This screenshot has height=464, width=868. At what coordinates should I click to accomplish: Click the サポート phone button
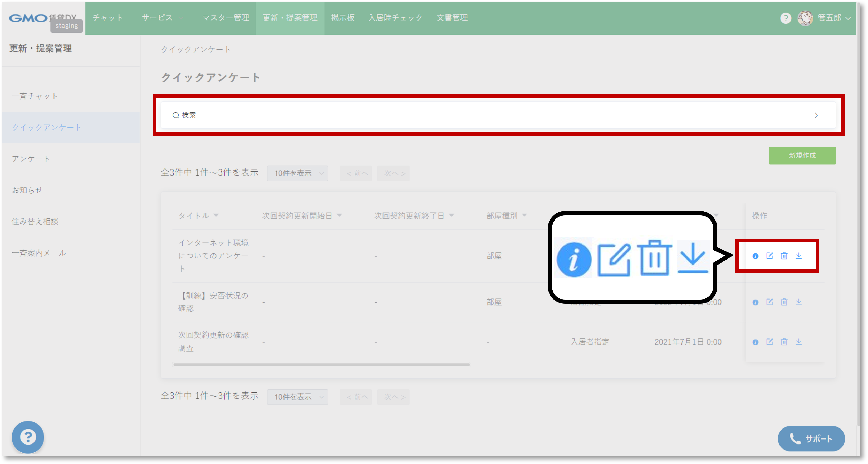tap(811, 438)
